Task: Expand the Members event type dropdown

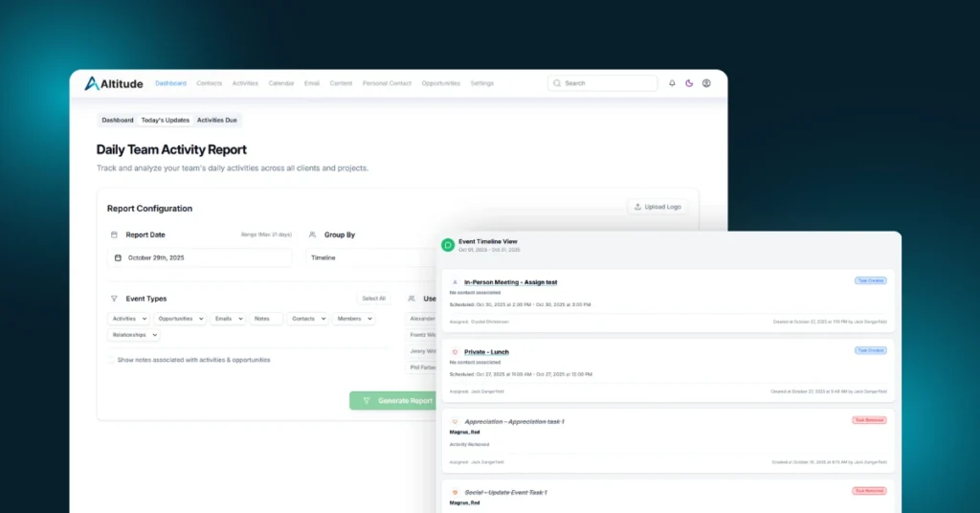Action: pyautogui.click(x=354, y=319)
